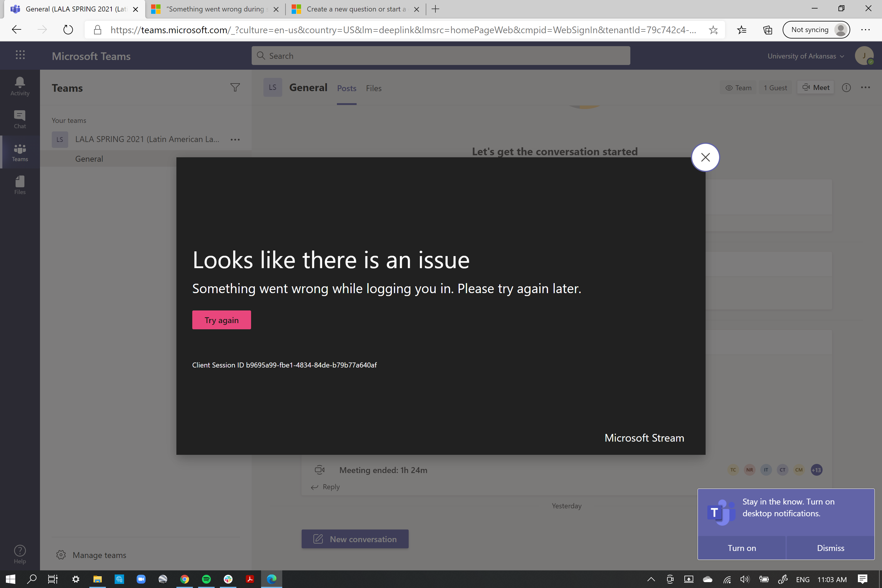
Task: Select the Teams icon in sidebar
Action: [20, 152]
